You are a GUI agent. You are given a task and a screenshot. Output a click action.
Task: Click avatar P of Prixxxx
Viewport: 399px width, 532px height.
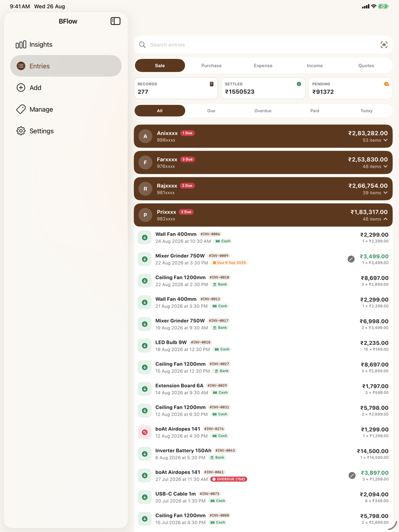coord(145,215)
